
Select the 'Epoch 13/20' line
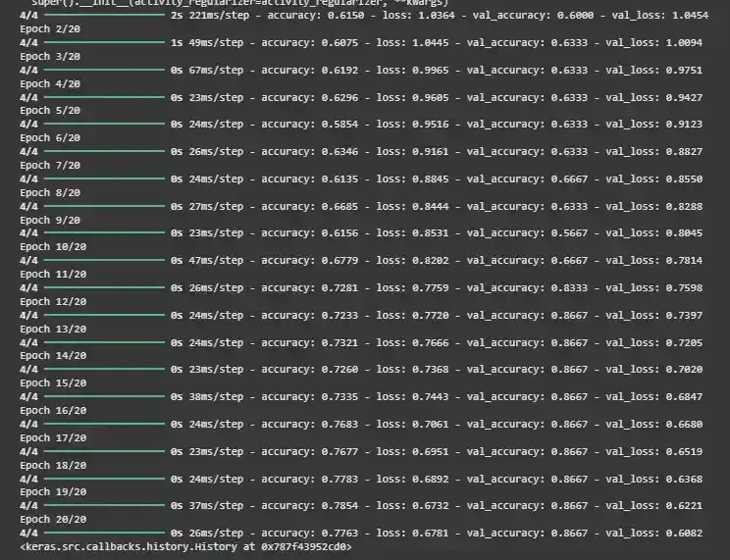click(x=53, y=330)
